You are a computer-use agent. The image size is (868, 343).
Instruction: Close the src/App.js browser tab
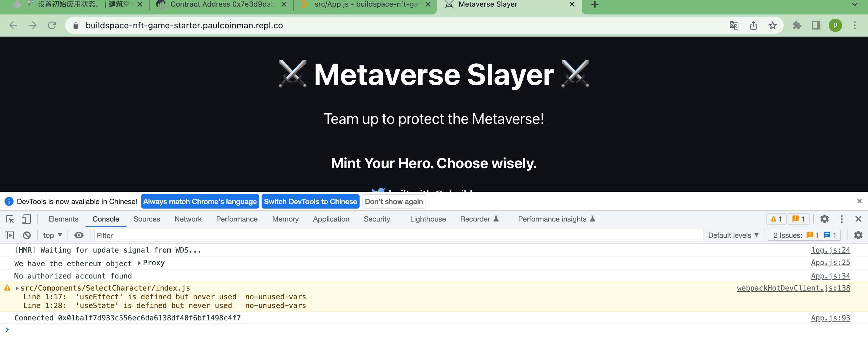coord(428,5)
